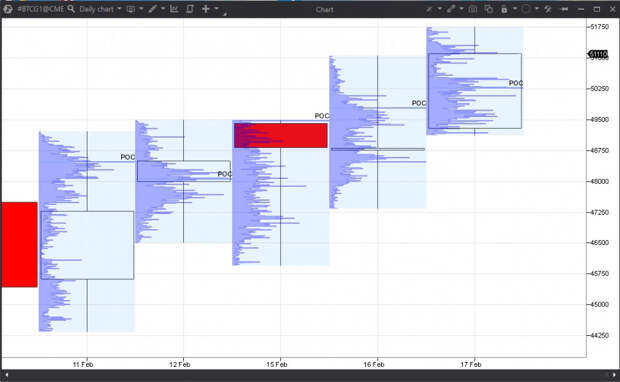620x382 pixels.
Task: Open instrument search with the magnifier icon
Action: (71, 9)
